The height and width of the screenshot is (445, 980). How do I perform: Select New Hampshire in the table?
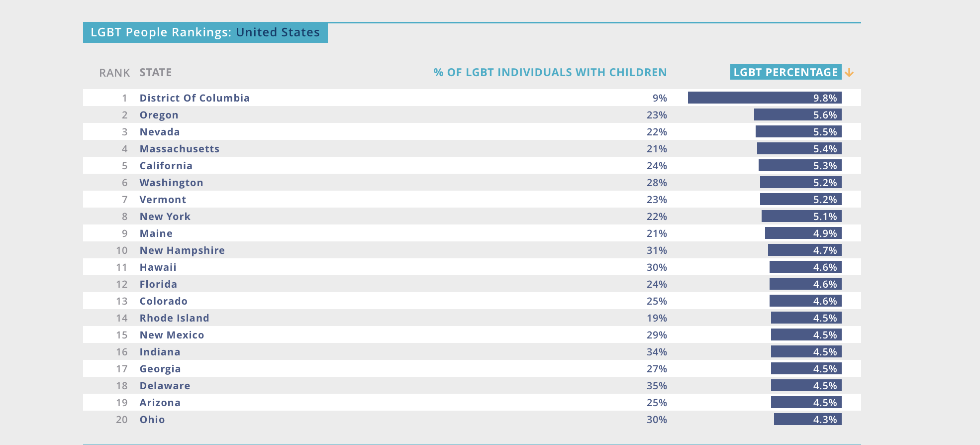pos(182,250)
